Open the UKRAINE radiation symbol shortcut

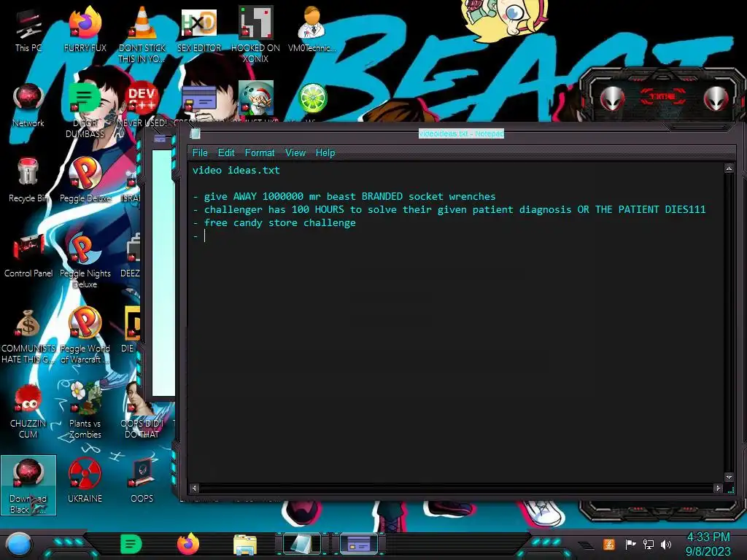85,480
